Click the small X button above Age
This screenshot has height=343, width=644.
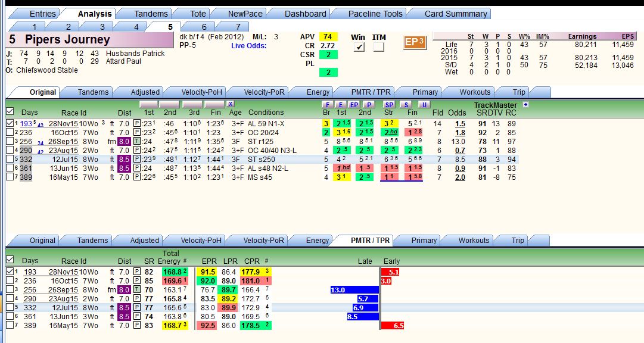tap(231, 104)
